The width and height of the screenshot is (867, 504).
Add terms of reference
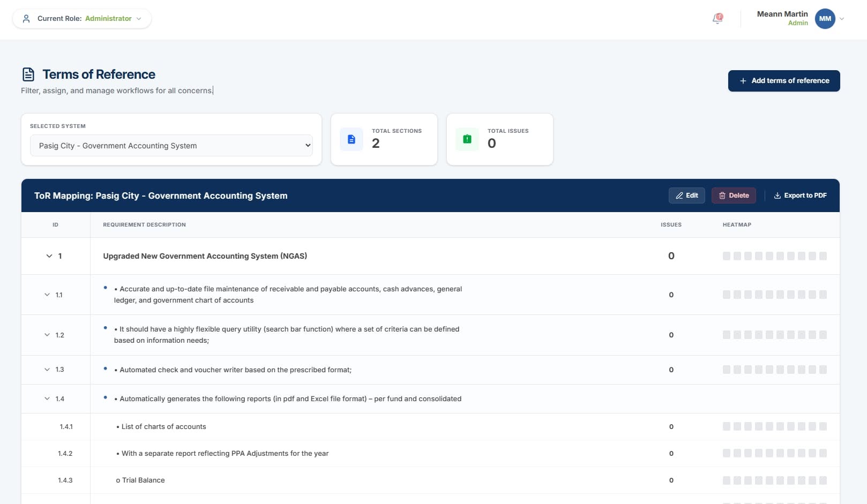click(x=784, y=81)
